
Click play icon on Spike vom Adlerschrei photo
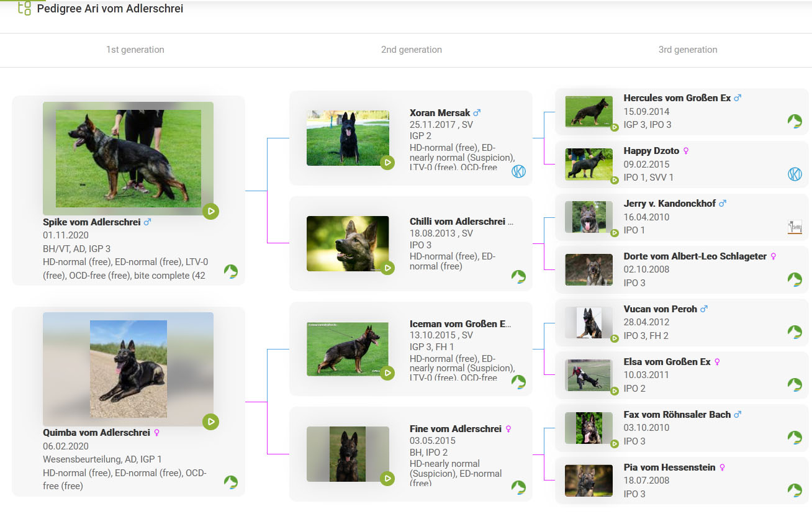pos(210,211)
